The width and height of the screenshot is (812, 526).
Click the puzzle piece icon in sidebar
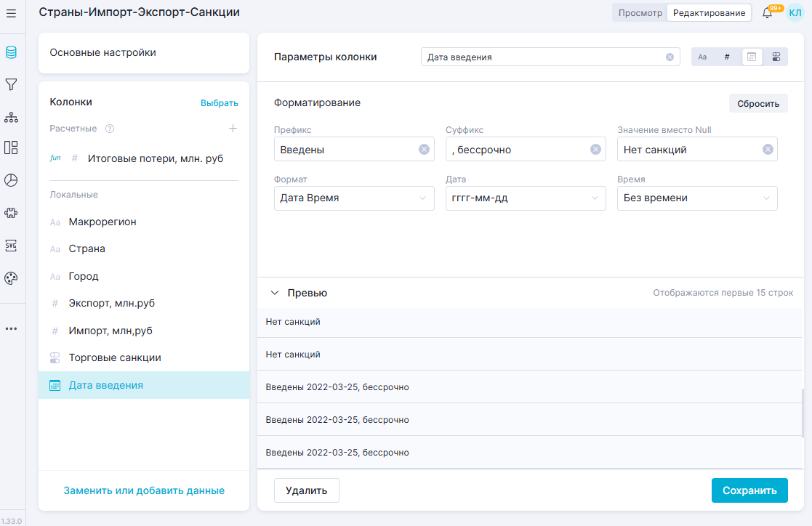tap(11, 213)
